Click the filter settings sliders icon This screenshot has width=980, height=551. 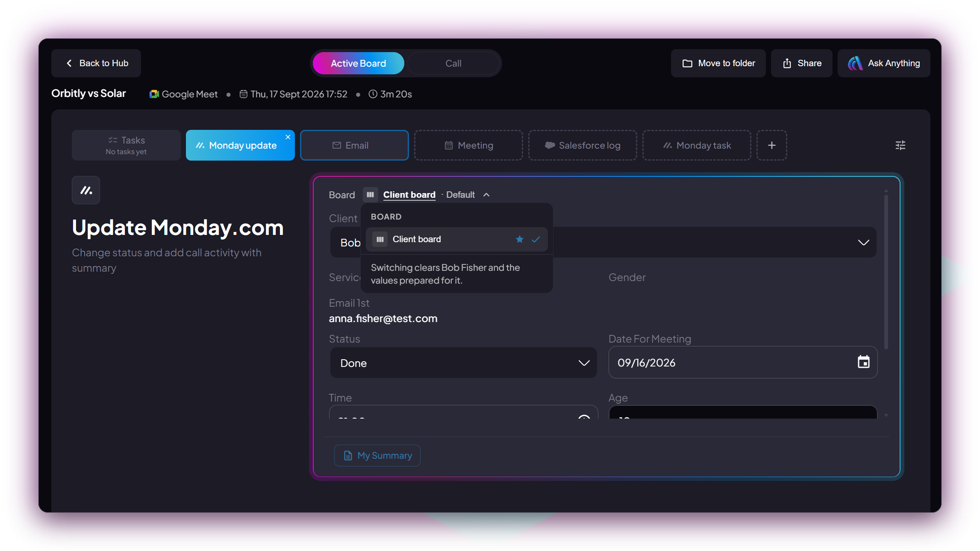[x=900, y=145]
